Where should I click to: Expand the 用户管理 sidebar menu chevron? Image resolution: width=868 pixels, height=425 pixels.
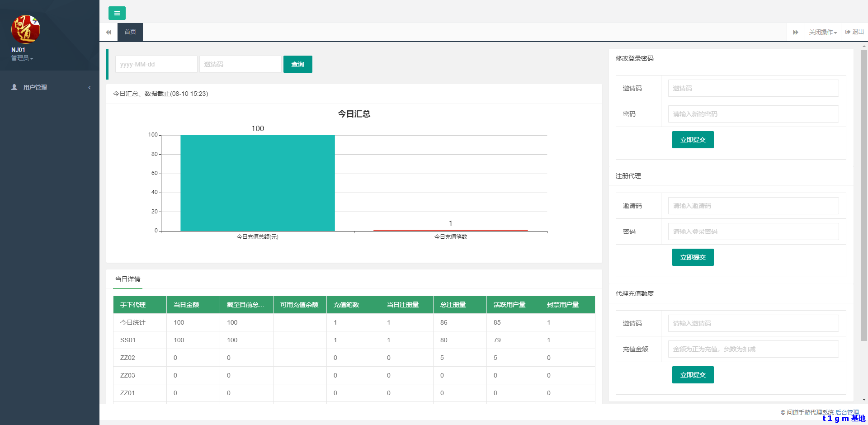pyautogui.click(x=90, y=87)
